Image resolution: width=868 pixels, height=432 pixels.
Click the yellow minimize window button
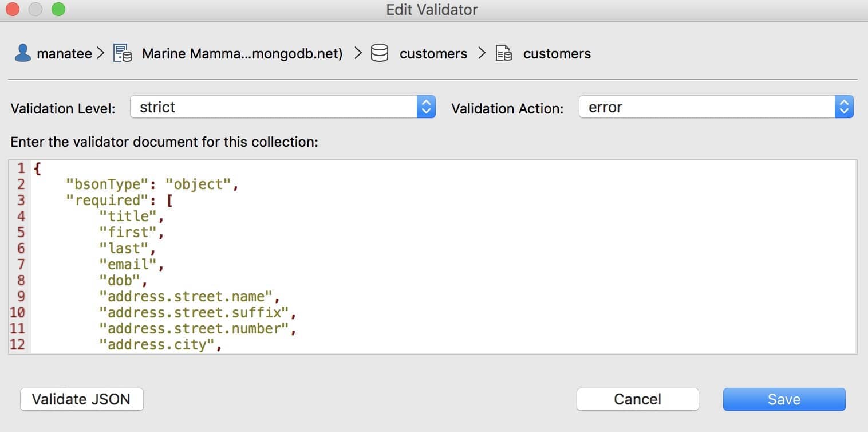[35, 9]
